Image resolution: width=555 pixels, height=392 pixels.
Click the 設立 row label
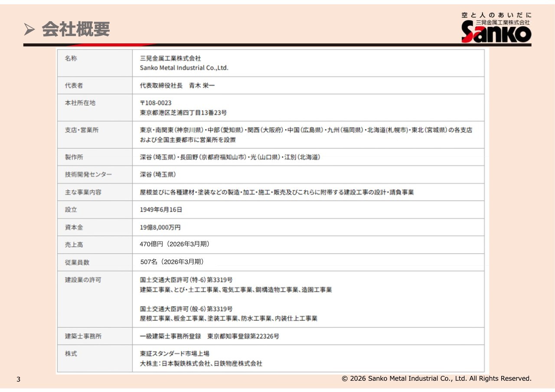71,210
